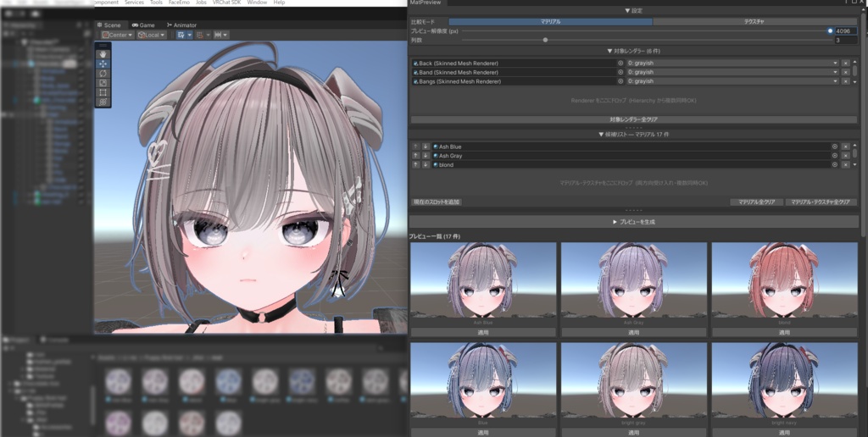Click the 列数 slider handle
The height and width of the screenshot is (437, 868).
pos(545,40)
